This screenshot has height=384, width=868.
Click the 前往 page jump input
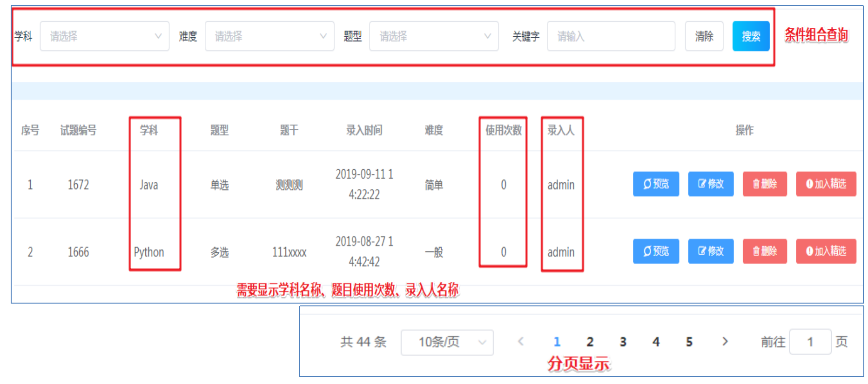click(810, 342)
